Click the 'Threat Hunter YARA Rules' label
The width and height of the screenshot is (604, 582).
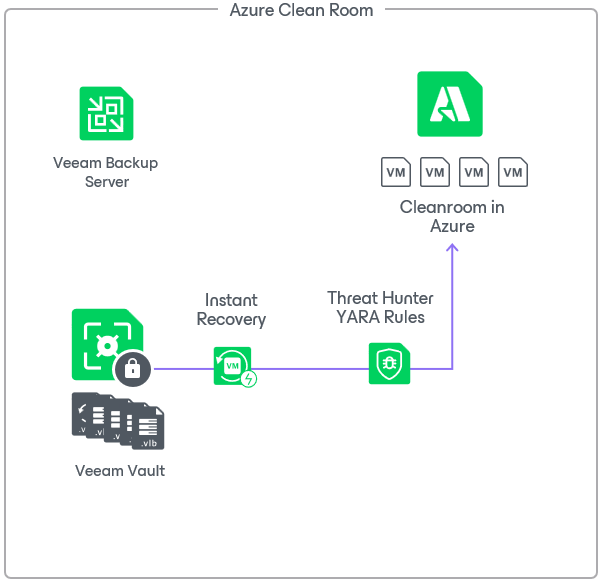[380, 308]
